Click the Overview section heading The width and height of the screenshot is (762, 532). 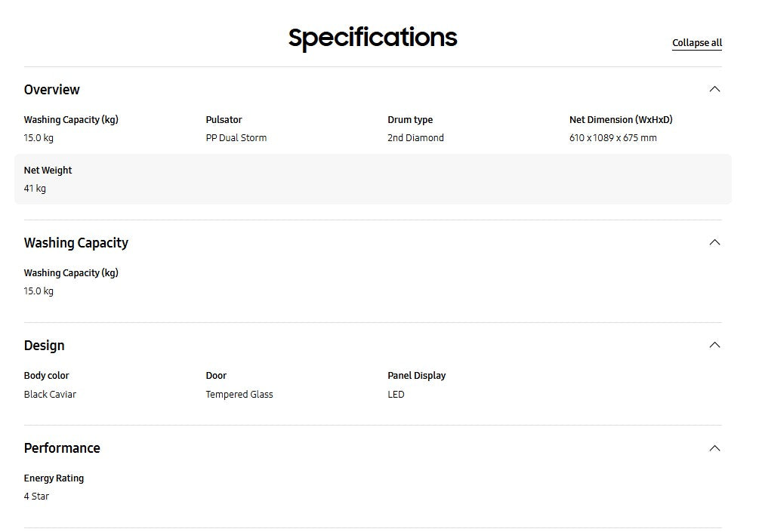(51, 89)
